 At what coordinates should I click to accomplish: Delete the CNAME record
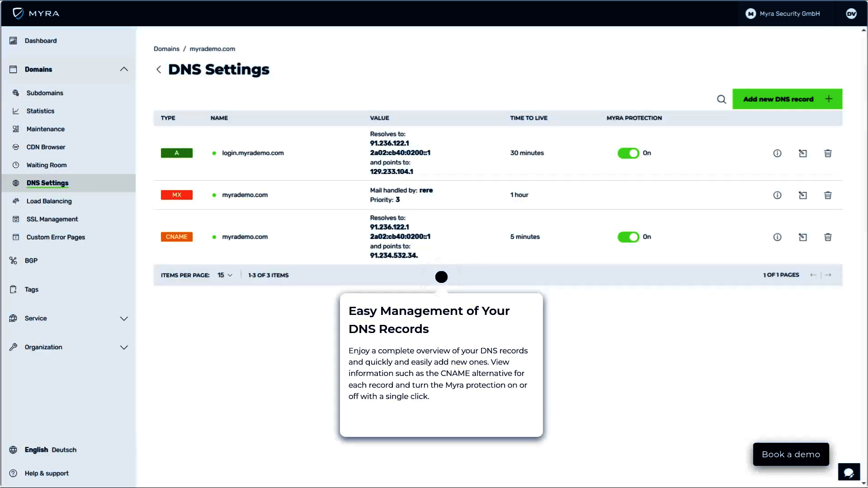pyautogui.click(x=828, y=237)
